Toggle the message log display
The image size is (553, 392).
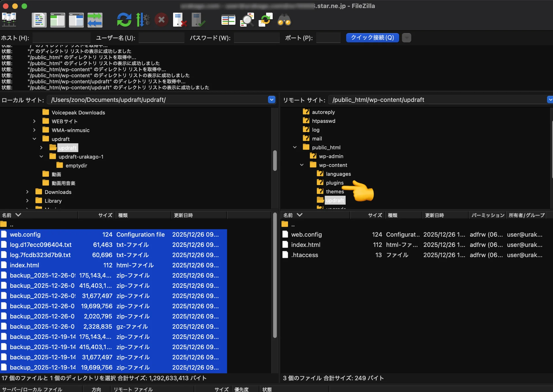(x=39, y=20)
